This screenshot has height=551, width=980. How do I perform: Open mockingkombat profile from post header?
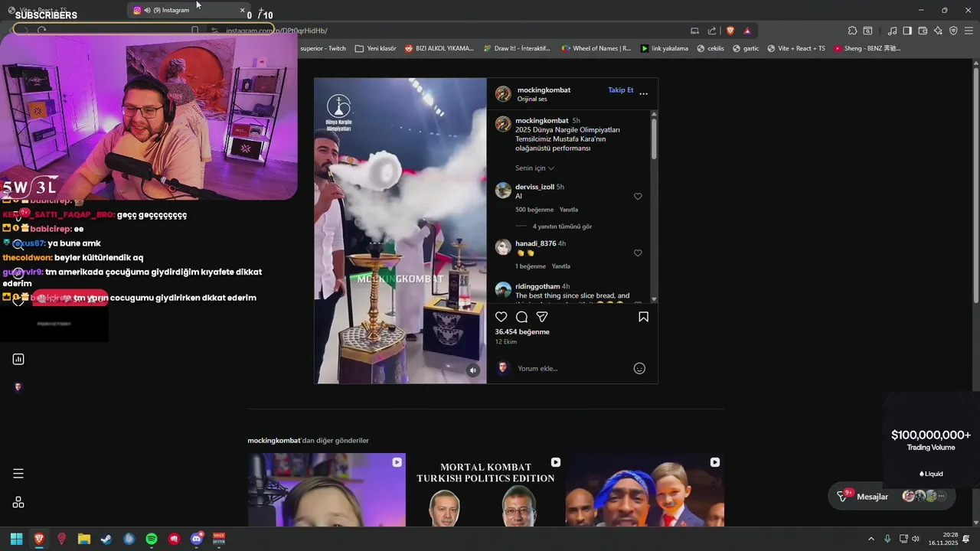544,90
